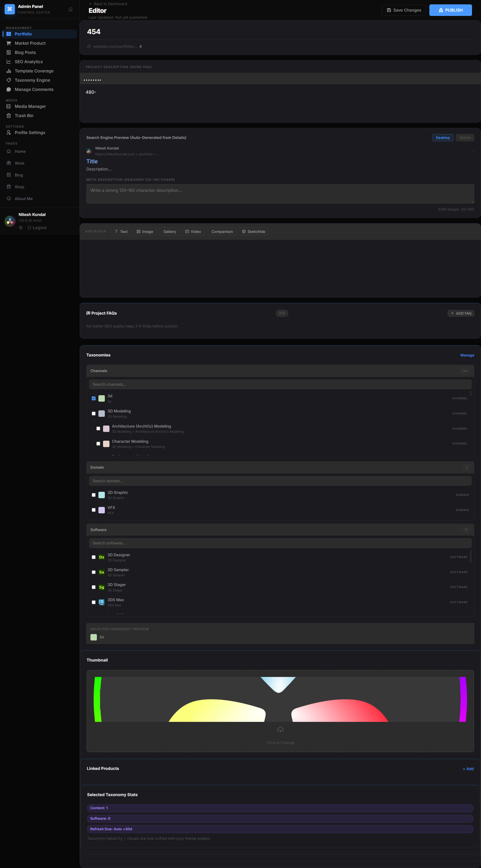Screen dimensions: 481x868
Task: Click the Admin Panel logo icon
Action: point(10,9)
